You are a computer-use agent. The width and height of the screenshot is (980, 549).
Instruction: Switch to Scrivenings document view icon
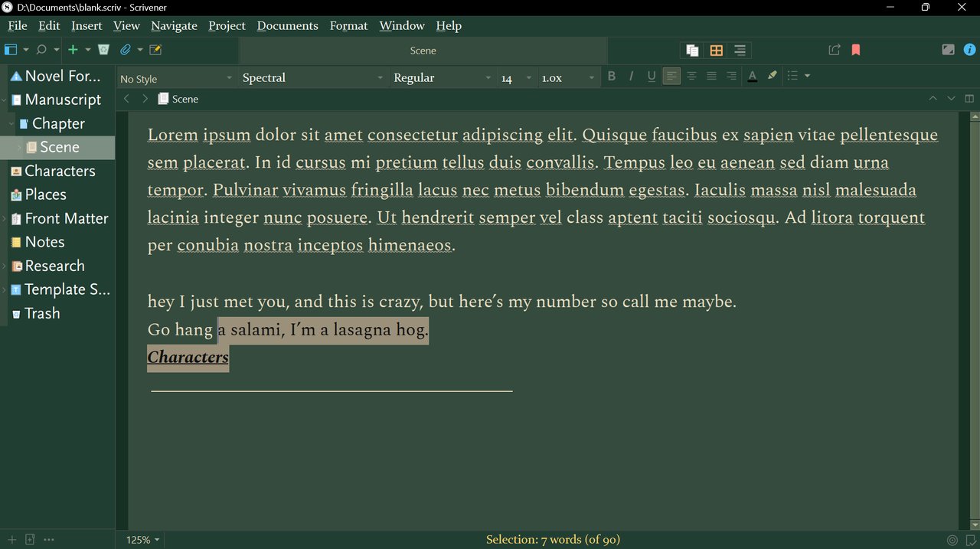click(x=692, y=51)
